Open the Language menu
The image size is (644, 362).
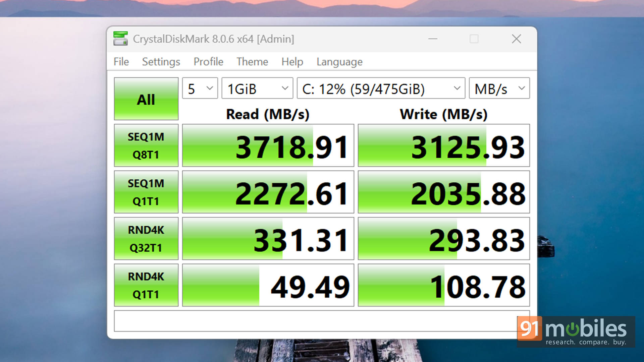(339, 62)
